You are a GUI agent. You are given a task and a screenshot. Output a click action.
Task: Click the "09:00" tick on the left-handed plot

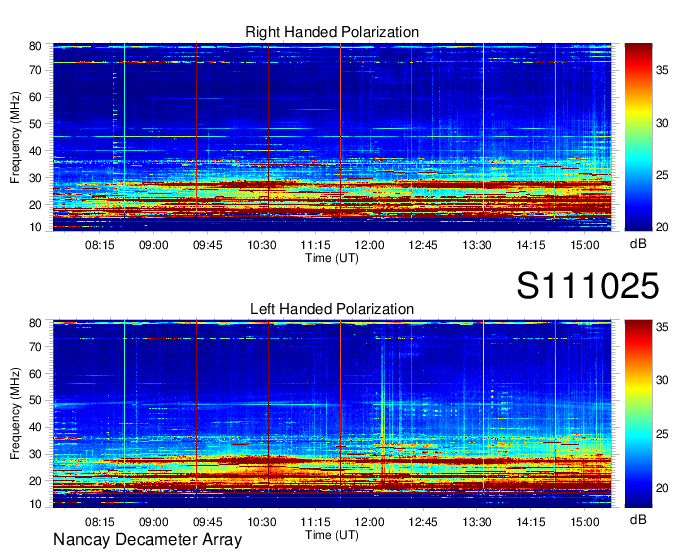coord(154,522)
